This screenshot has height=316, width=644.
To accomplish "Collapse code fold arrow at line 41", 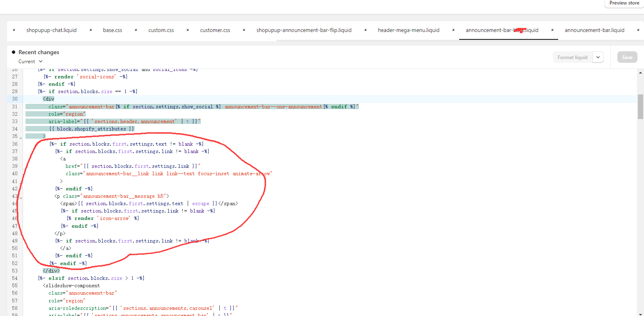I will click(x=21, y=183).
